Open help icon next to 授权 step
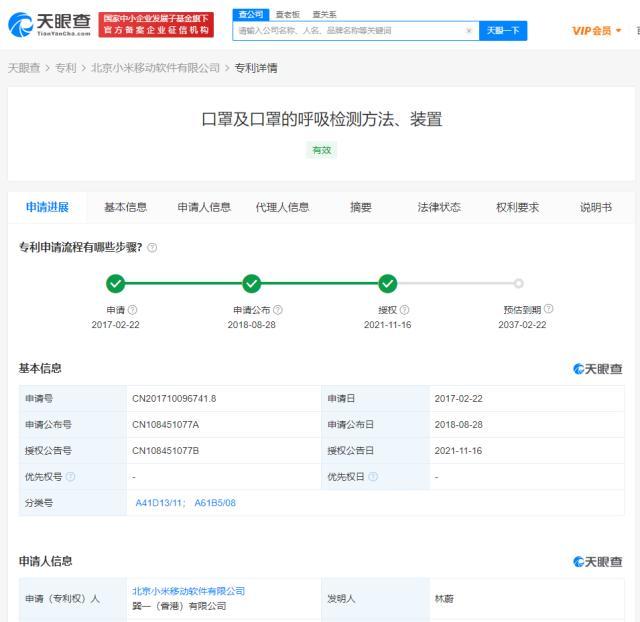Viewport: 640px width, 622px height. tap(404, 310)
